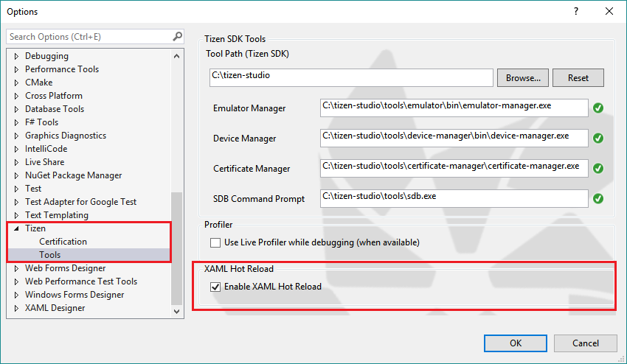Click the green checkmark beside SDB Command Prompt

tap(598, 199)
